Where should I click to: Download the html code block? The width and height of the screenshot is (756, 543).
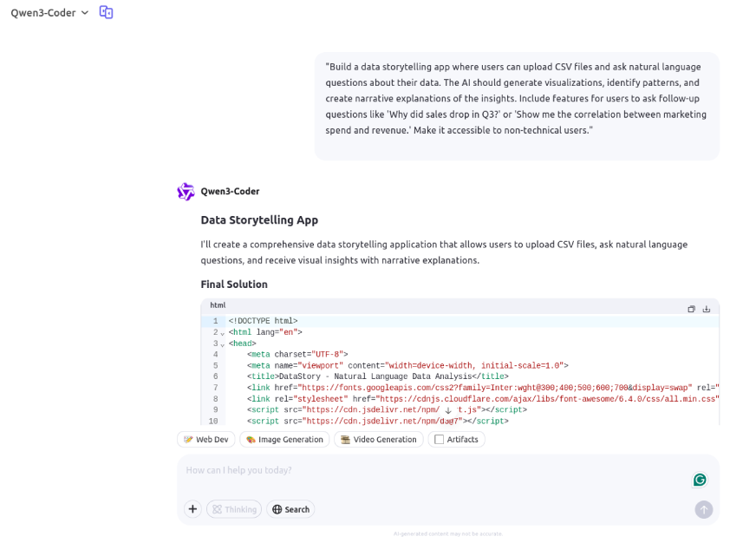pos(707,309)
